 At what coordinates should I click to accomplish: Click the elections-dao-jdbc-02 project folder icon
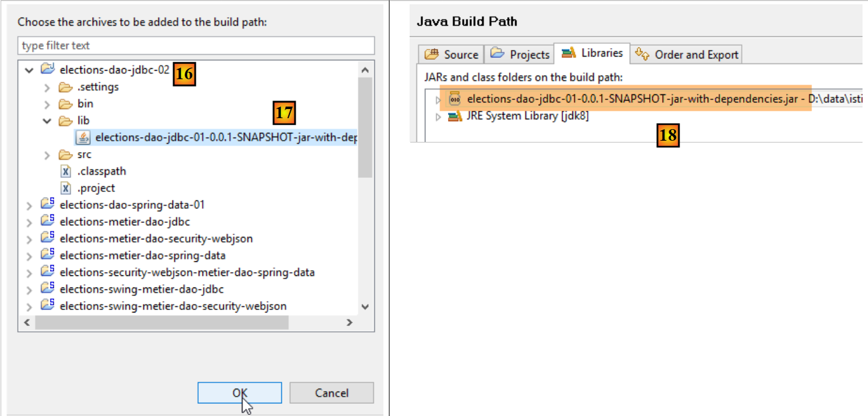[x=48, y=69]
